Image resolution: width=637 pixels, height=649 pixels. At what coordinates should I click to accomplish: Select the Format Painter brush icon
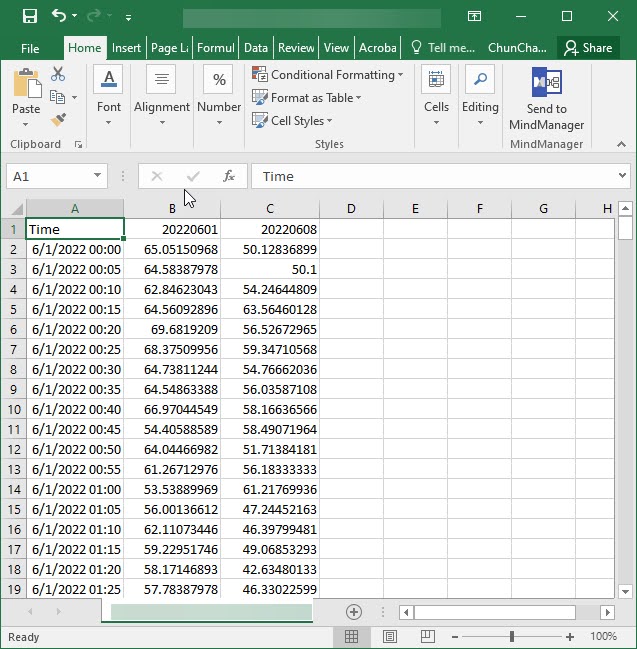click(58, 120)
